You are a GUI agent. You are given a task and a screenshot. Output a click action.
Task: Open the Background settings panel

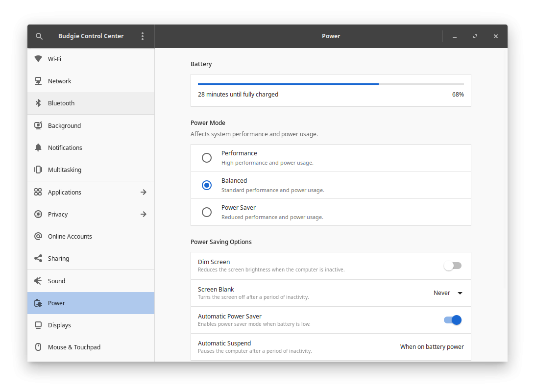point(64,125)
